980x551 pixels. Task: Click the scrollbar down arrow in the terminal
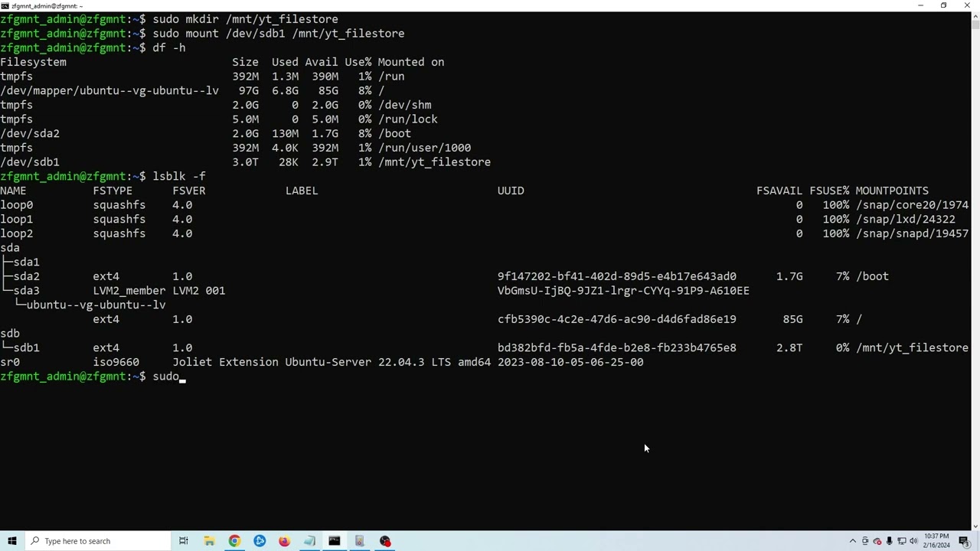point(975,527)
